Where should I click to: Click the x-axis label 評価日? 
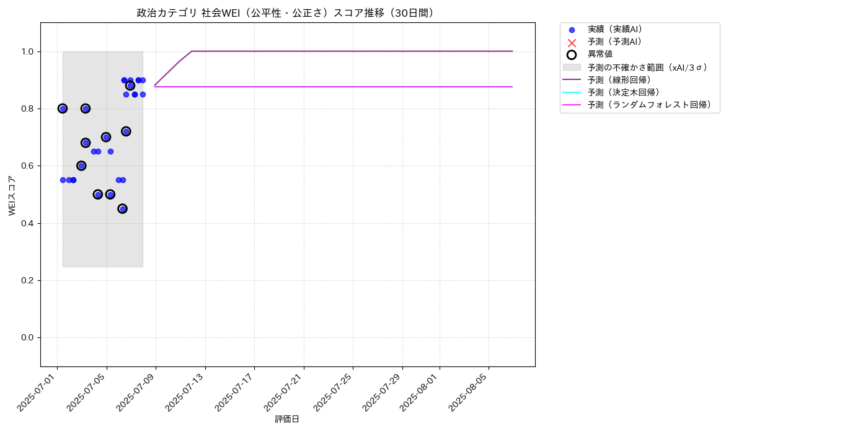pyautogui.click(x=287, y=419)
